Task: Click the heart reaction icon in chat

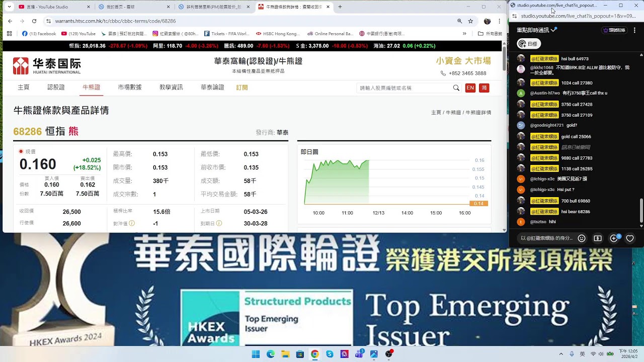Action: tap(630, 238)
